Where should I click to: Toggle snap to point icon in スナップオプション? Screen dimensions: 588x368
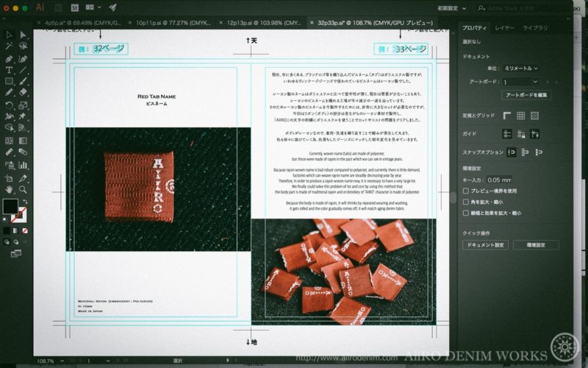pos(511,152)
